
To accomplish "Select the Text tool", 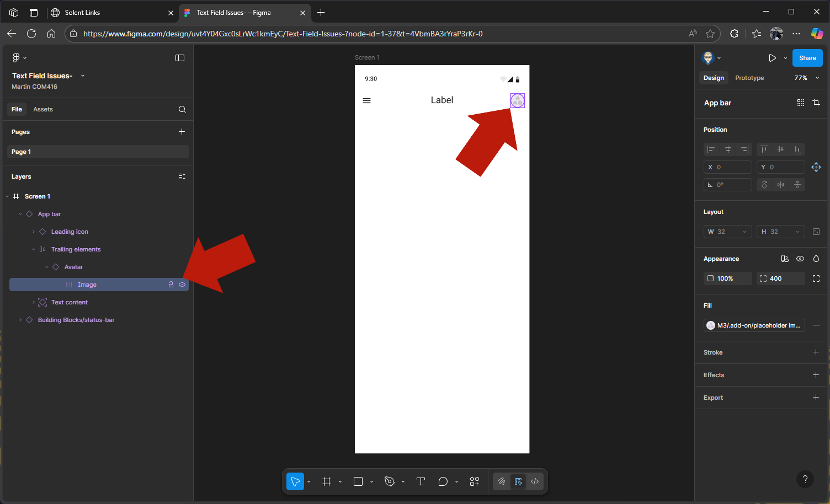I will (421, 481).
